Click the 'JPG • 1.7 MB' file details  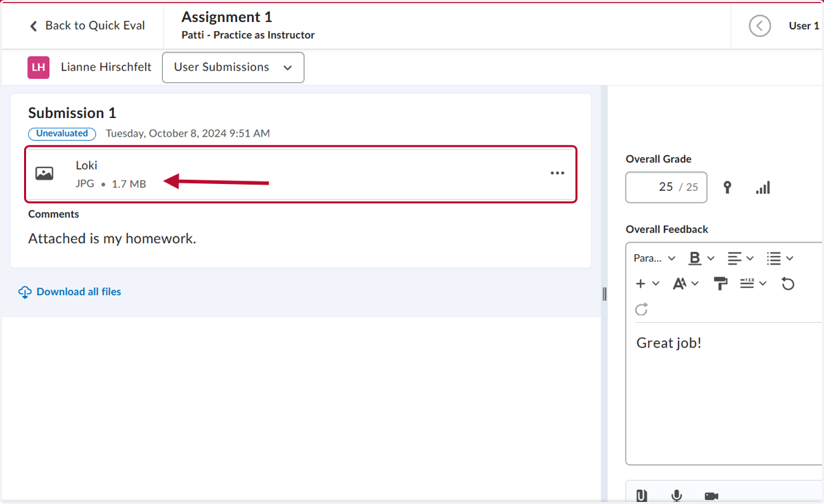[x=111, y=184]
